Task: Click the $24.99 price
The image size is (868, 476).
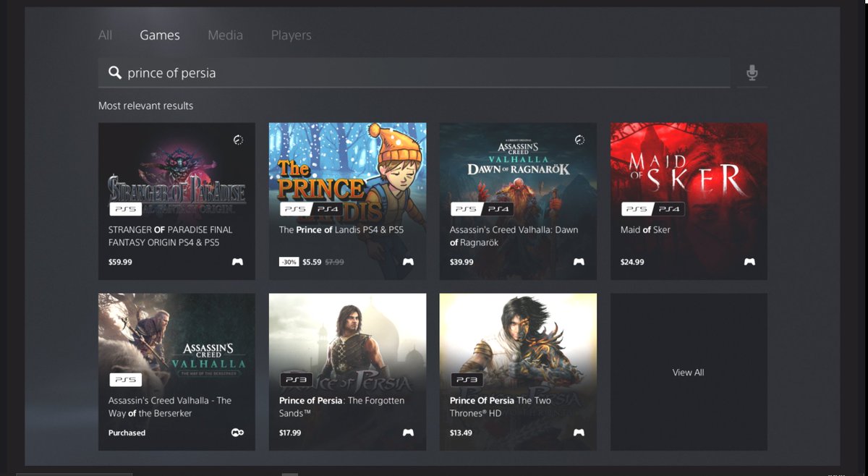Action: click(x=632, y=262)
